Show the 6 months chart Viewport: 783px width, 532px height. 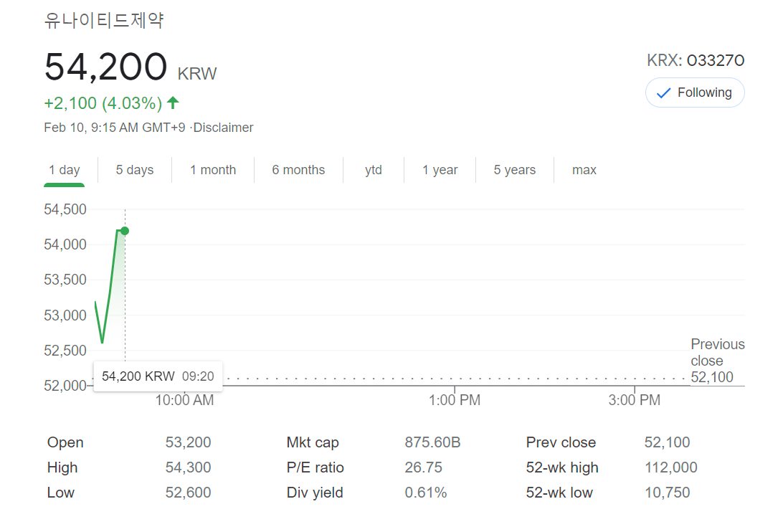[x=298, y=170]
